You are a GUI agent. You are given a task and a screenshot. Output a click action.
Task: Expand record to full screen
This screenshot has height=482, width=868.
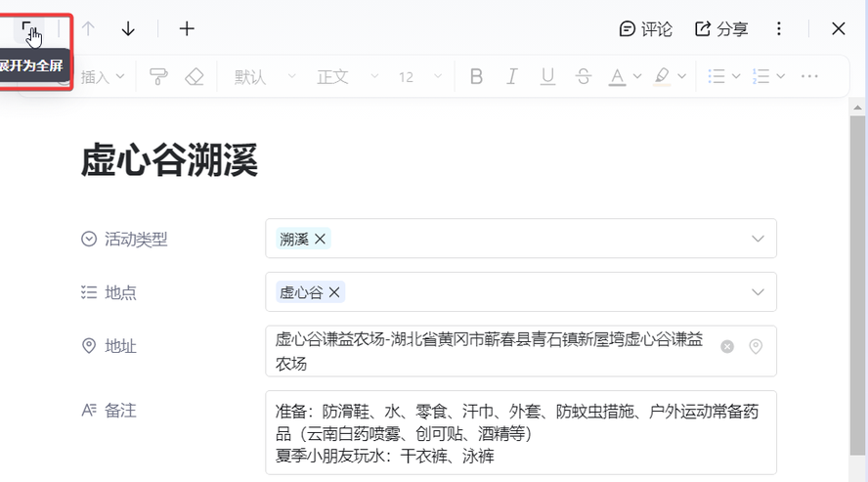click(x=28, y=29)
